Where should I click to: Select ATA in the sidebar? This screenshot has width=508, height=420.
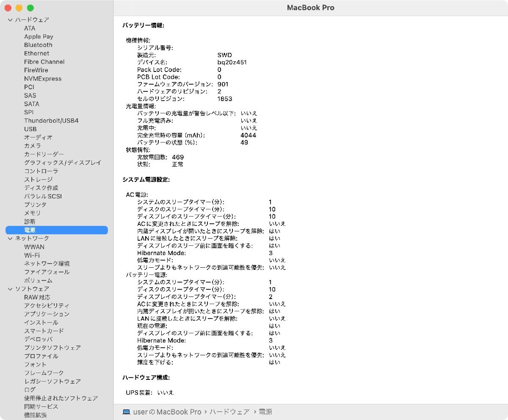point(30,28)
